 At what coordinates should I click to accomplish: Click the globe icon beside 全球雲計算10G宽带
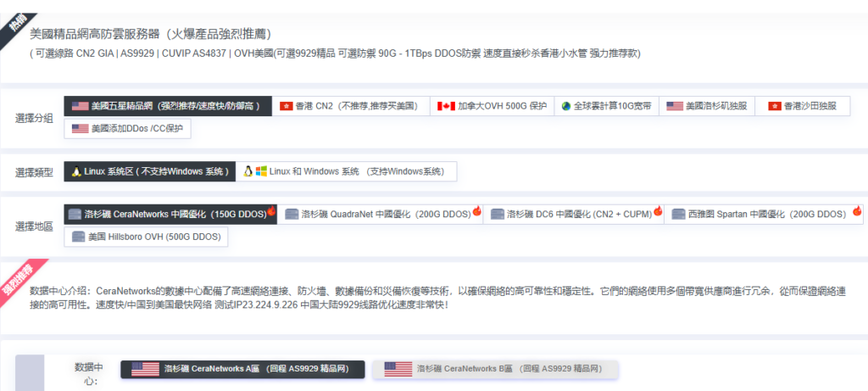click(565, 106)
